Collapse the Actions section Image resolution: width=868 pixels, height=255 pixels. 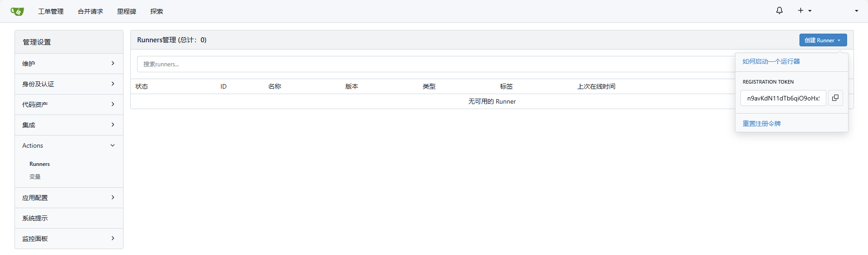point(69,145)
